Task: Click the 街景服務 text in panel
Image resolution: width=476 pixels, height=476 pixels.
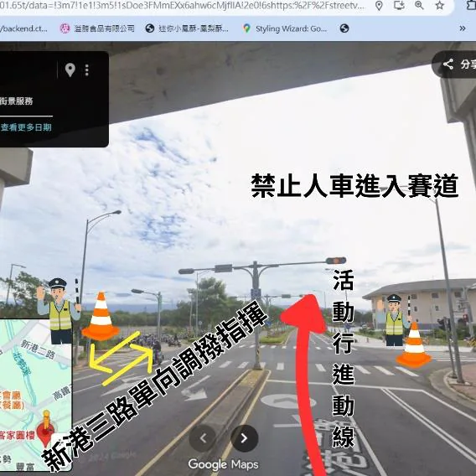Action: (x=17, y=101)
